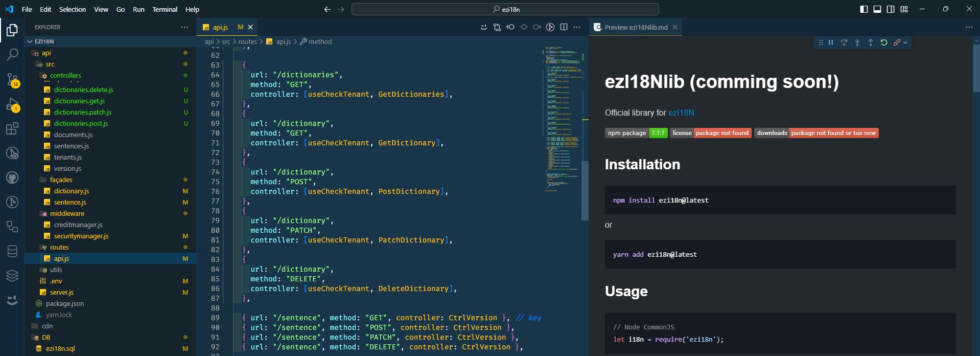980x356 pixels.
Task: Customize layout from title bar
Action: tap(904, 9)
